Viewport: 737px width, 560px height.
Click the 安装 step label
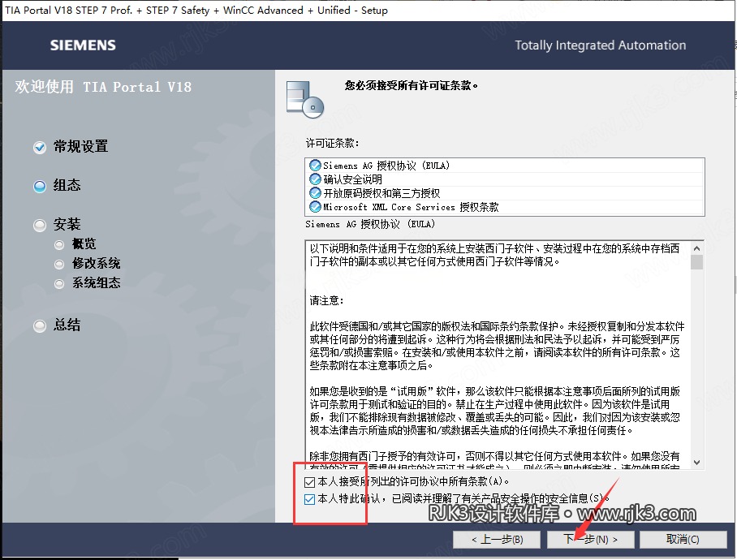[x=67, y=224]
